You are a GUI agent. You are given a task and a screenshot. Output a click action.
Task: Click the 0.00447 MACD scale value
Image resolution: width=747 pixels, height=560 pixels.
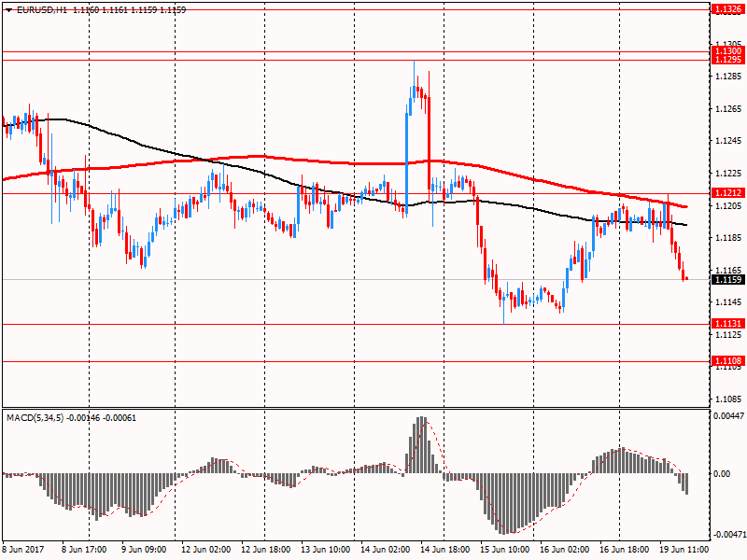(x=728, y=416)
